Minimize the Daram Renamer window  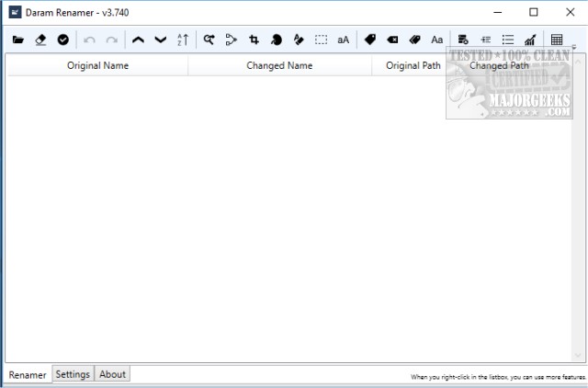[498, 12]
